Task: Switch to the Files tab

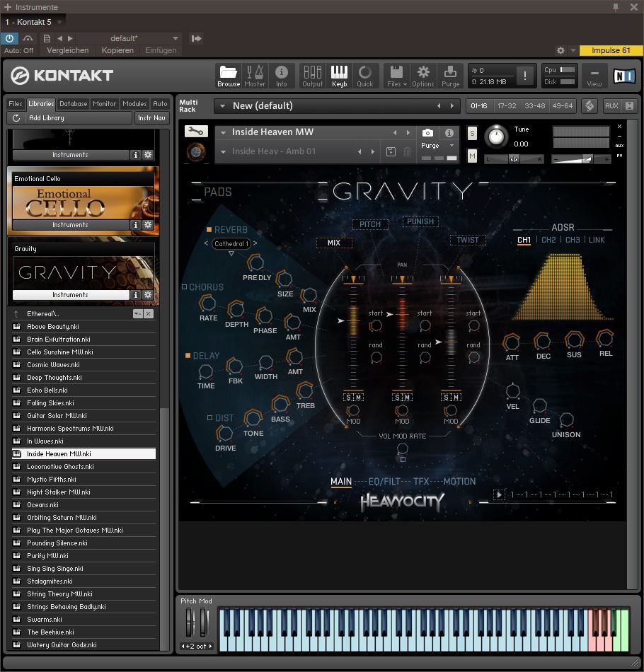Action: point(16,104)
